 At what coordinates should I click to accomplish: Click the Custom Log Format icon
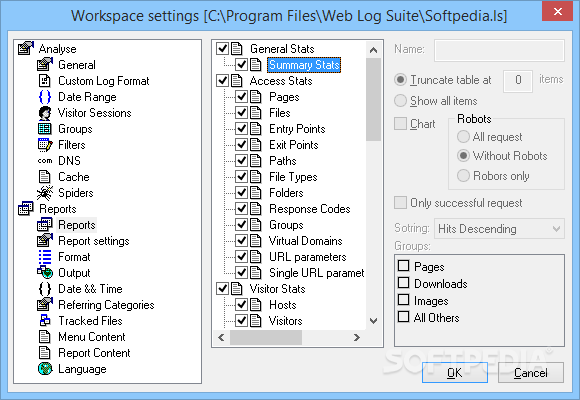pos(45,81)
